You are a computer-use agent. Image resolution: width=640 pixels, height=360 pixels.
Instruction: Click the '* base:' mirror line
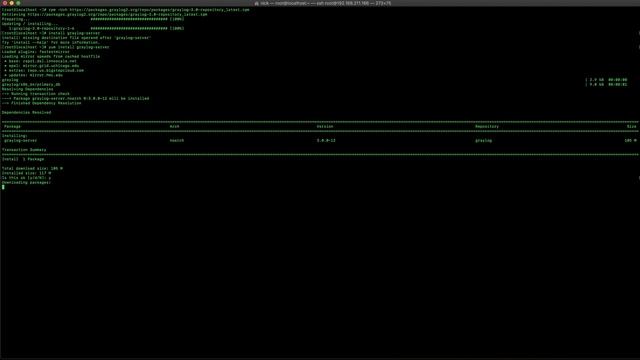(40, 61)
